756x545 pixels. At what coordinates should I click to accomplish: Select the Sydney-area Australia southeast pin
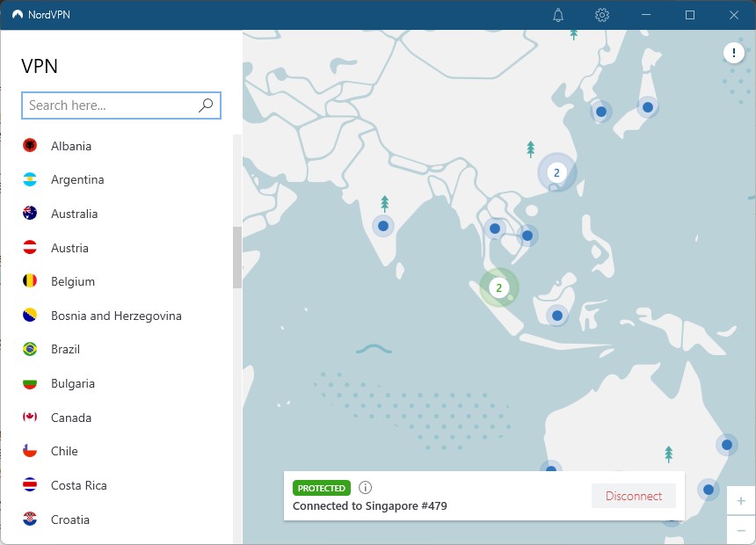(x=709, y=490)
